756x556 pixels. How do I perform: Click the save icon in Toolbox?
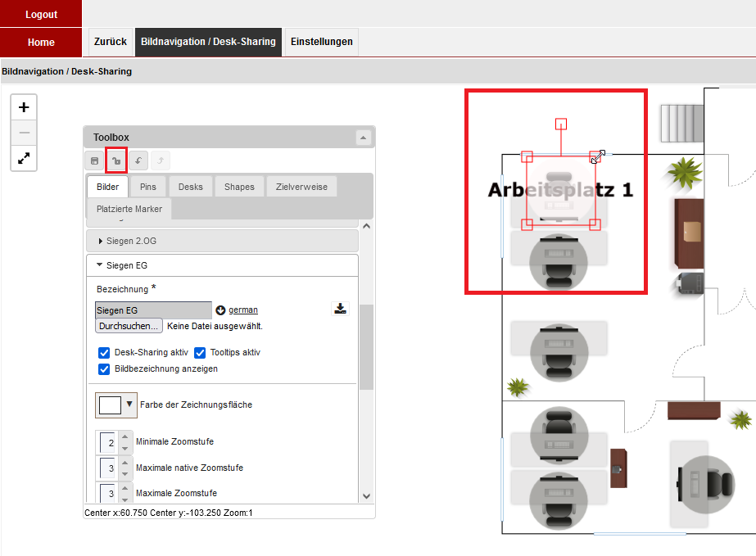94,160
